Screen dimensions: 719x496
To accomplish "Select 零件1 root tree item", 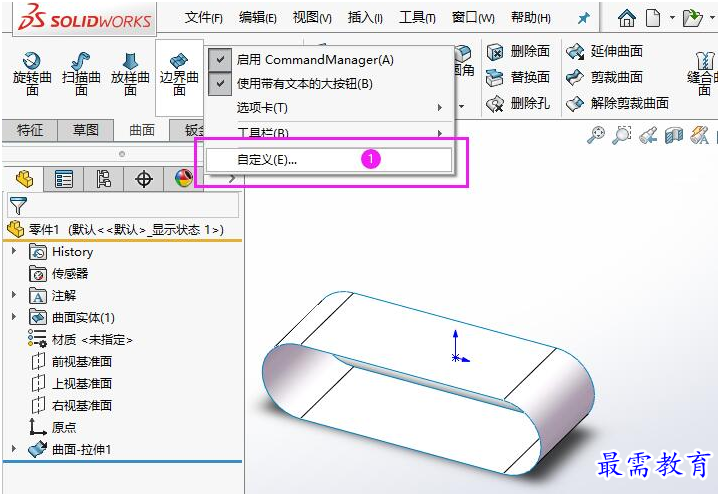I will coord(115,229).
